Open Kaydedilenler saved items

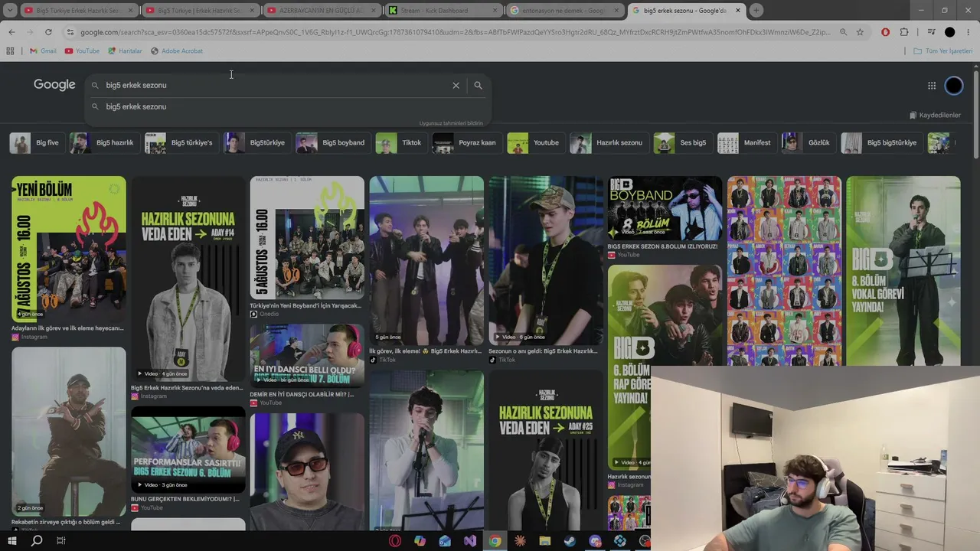click(935, 116)
